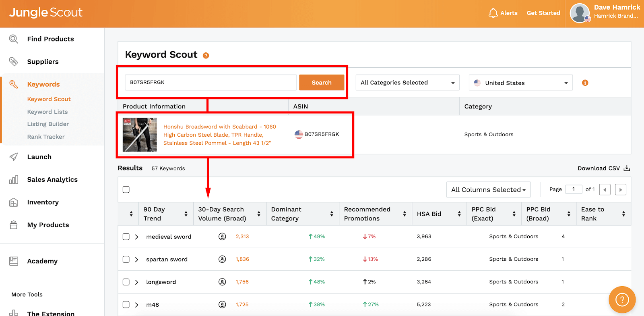The image size is (644, 316).
Task: Check the medieval sword row checkbox
Action: pos(126,237)
